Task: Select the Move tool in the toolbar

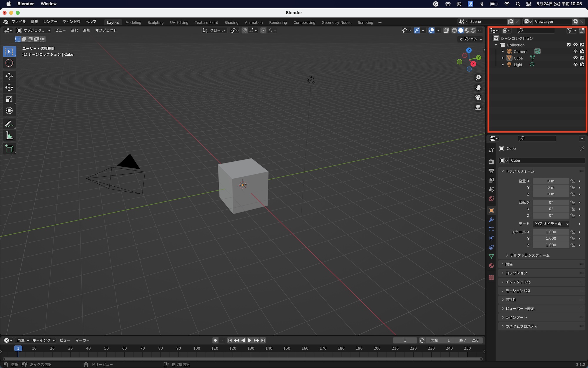Action: (9, 76)
